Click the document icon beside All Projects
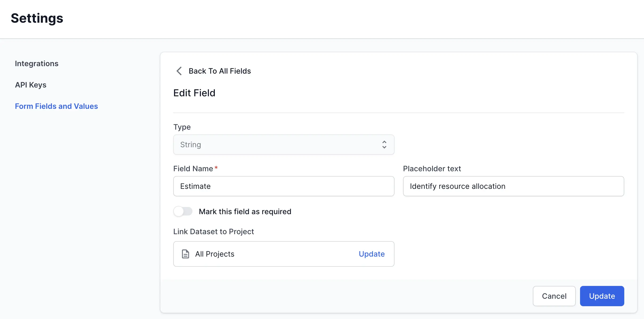This screenshot has height=319, width=644. click(x=186, y=254)
